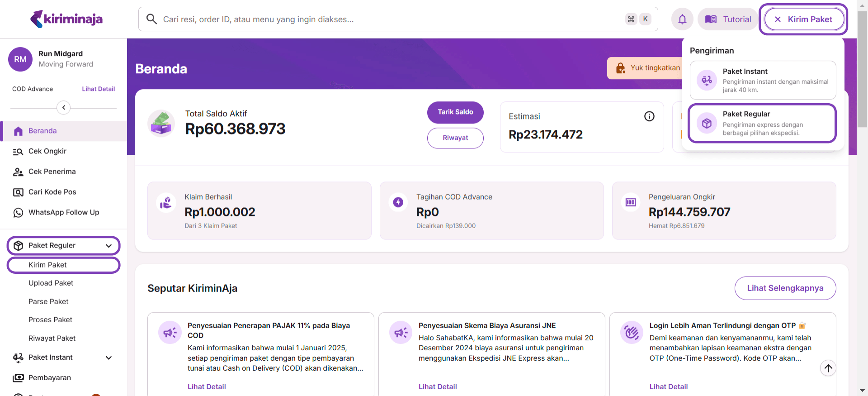This screenshot has width=868, height=396.
Task: Collapse the sidebar with the chevron button
Action: pos(64,107)
